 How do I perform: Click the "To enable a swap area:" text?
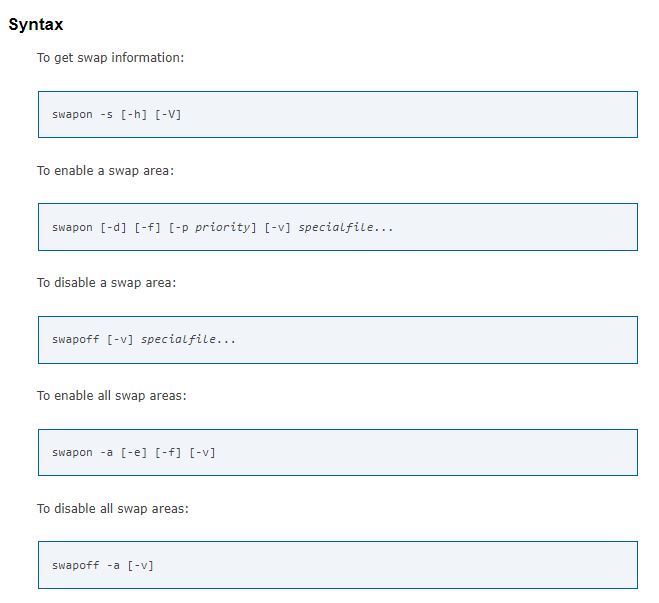(x=105, y=171)
